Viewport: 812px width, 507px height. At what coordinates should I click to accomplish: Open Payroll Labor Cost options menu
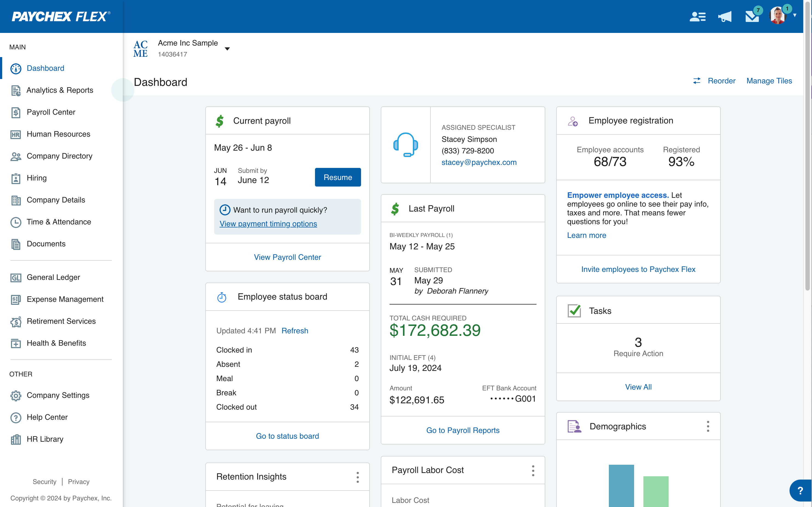tap(533, 471)
